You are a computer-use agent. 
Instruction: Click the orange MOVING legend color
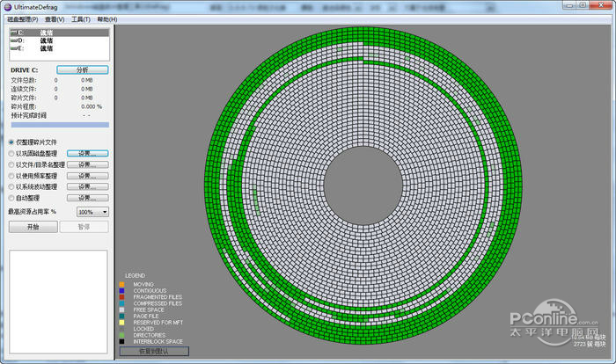pos(121,284)
